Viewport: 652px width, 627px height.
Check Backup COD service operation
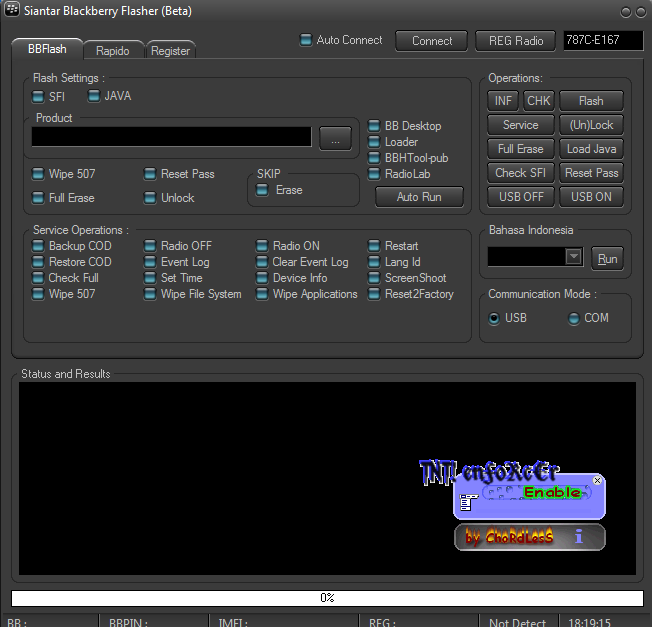[x=38, y=246]
